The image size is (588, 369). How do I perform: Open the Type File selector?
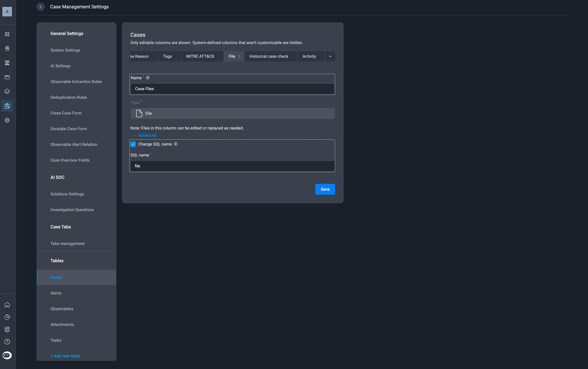[x=232, y=113]
